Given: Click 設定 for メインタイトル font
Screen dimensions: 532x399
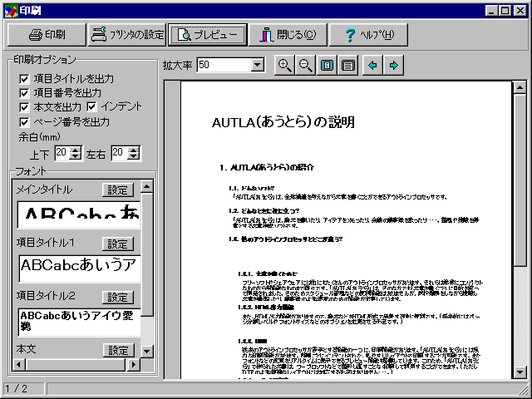Looking at the screenshot, I should click(x=118, y=190).
